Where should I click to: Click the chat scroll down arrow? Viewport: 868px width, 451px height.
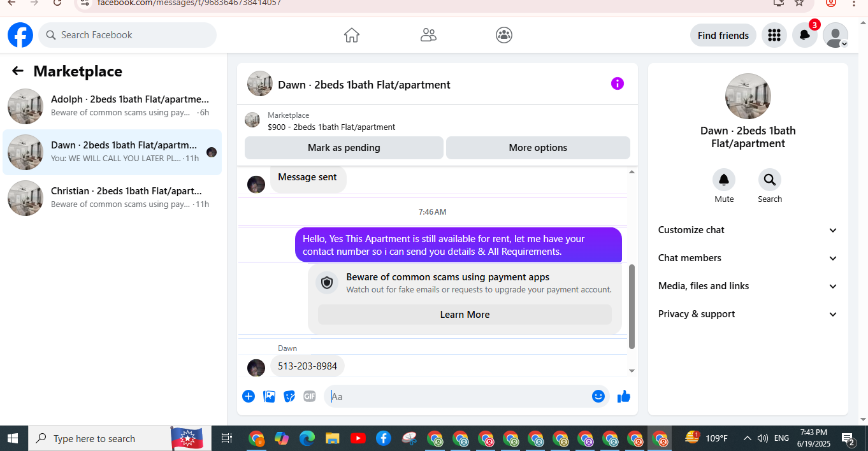point(632,371)
